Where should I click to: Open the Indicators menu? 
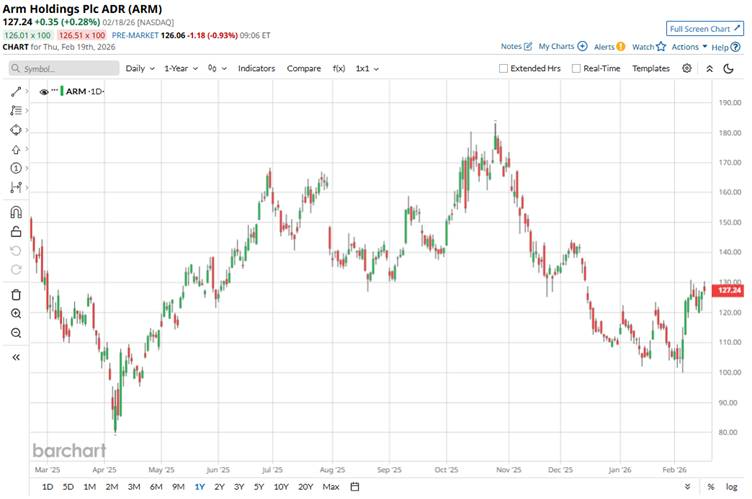coord(257,69)
